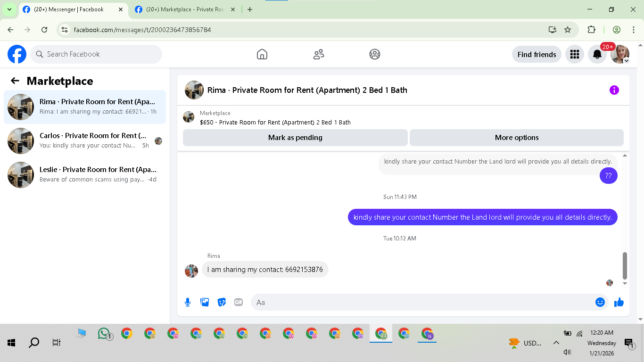Focus the Search Facebook field
644x362 pixels.
(x=96, y=54)
